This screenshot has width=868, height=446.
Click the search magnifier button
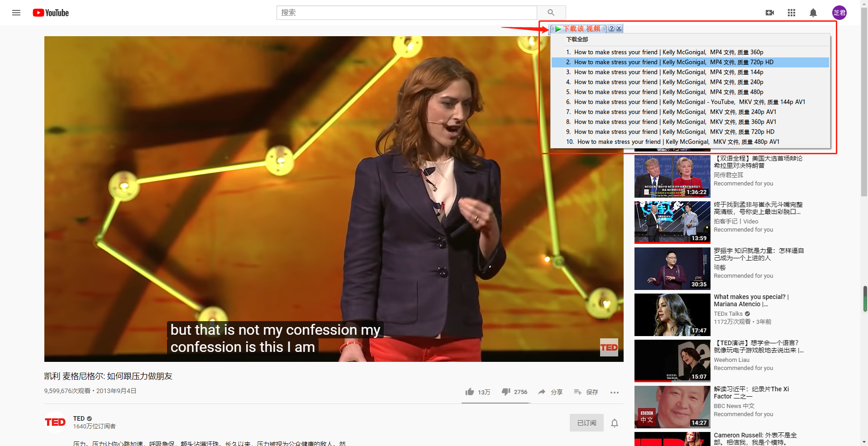[551, 13]
